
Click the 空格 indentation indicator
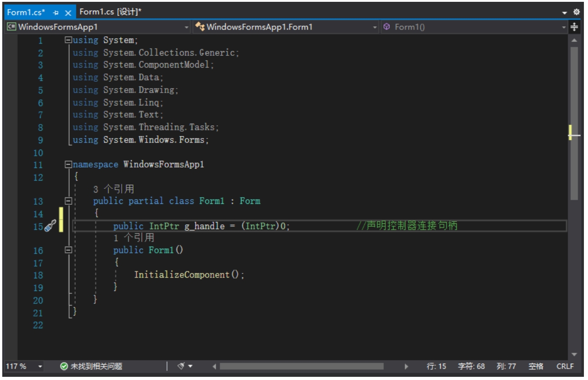click(536, 366)
